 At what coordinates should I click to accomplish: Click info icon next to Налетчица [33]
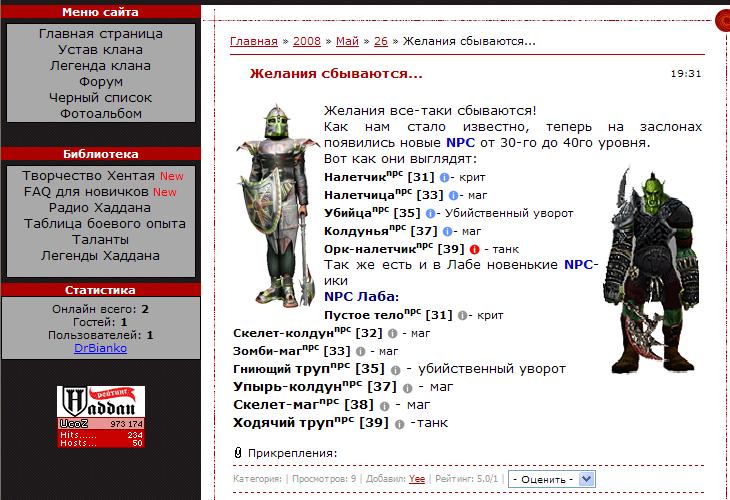click(453, 196)
